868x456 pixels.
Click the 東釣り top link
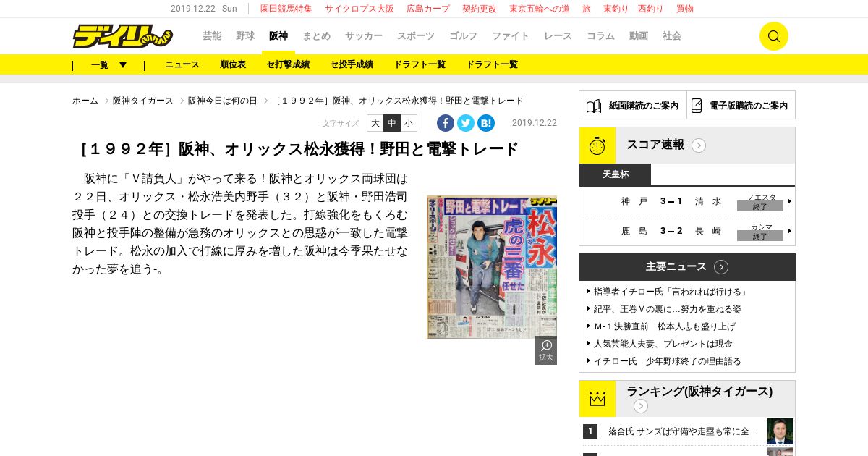[x=616, y=9]
